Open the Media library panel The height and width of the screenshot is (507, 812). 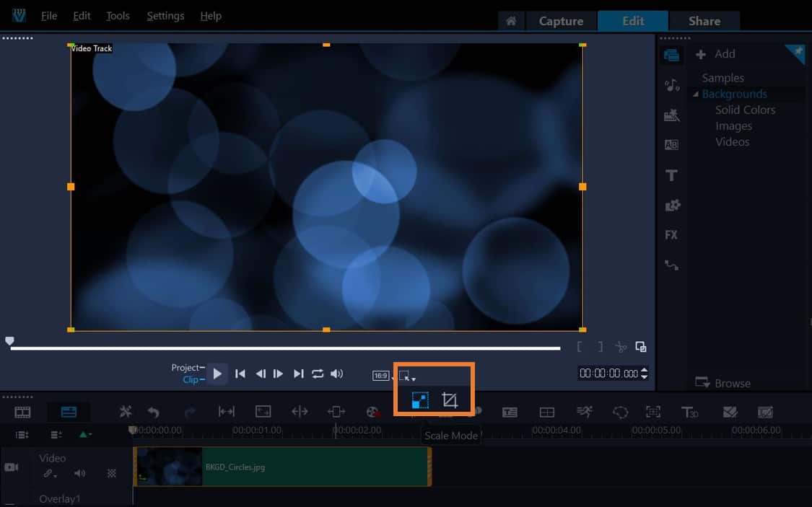[x=671, y=55]
